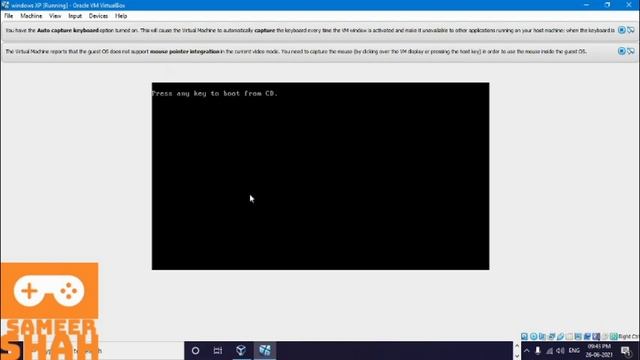This screenshot has width=640, height=360.
Task: Click the microphone tray icon
Action: 538,351
